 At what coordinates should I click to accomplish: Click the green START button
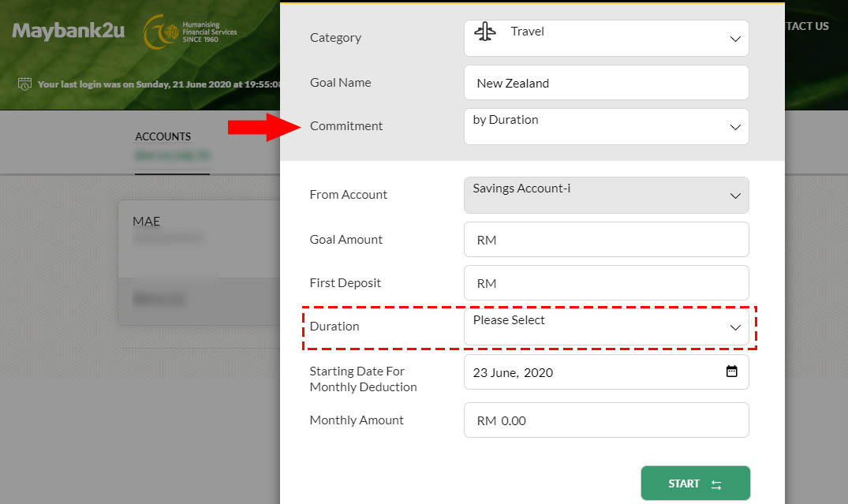pos(696,483)
